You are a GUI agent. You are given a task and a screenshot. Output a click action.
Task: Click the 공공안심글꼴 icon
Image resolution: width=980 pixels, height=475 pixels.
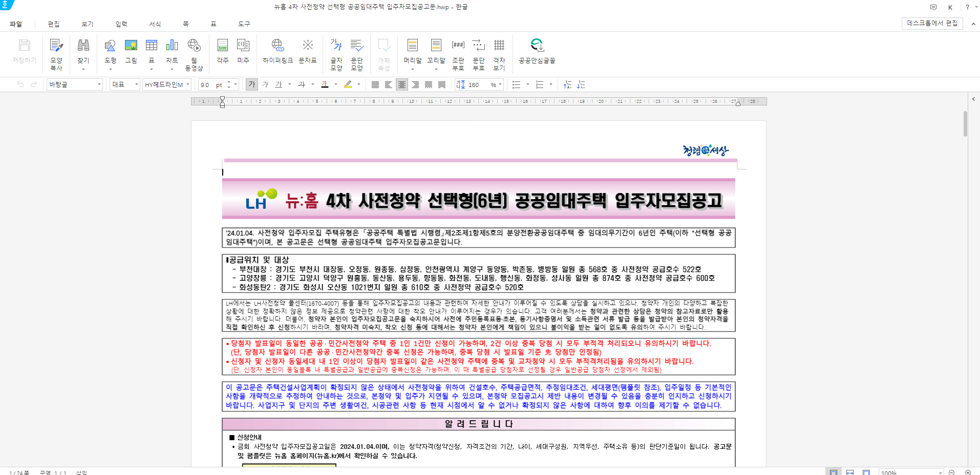point(537,51)
